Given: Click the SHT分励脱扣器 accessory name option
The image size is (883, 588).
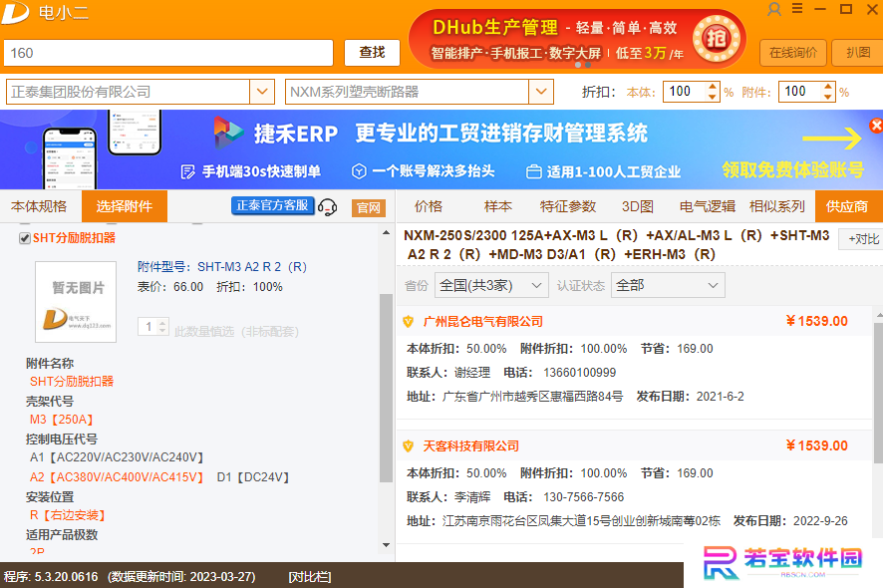Looking at the screenshot, I should (x=72, y=382).
